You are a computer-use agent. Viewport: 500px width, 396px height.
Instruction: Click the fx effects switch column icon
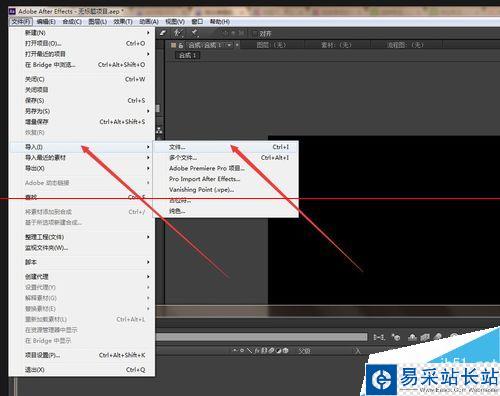coord(257,351)
